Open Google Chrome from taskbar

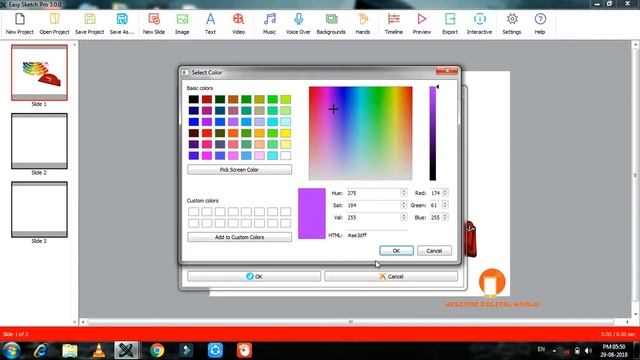pyautogui.click(x=157, y=351)
